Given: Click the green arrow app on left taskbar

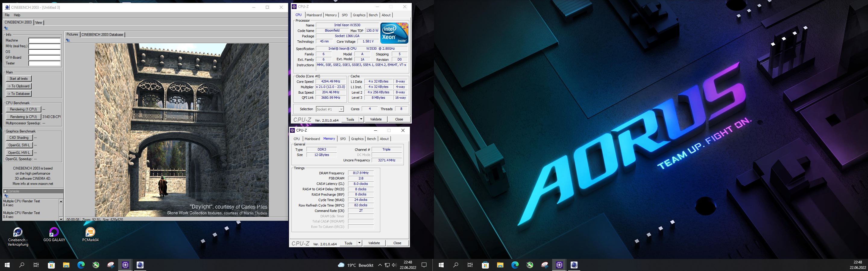Looking at the screenshot, I should [96, 265].
